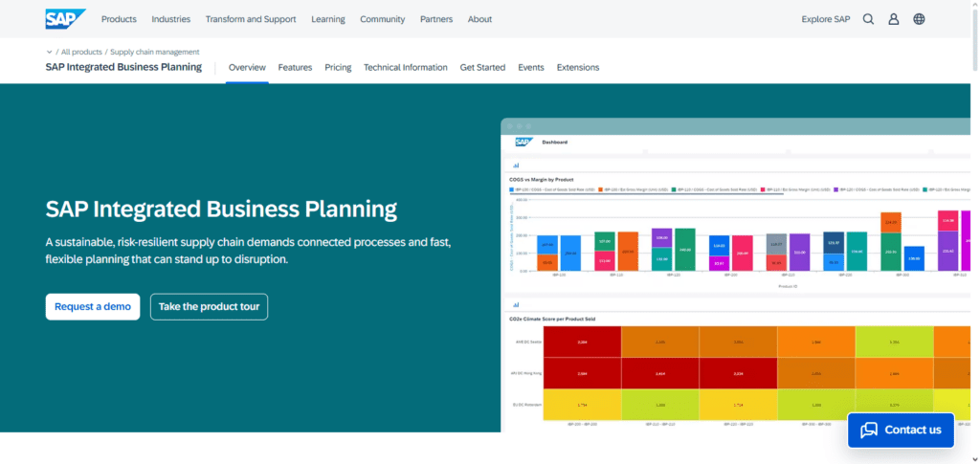This screenshot has width=980, height=464.
Task: Click SAP Integrated Business Planning subnav title
Action: point(123,67)
